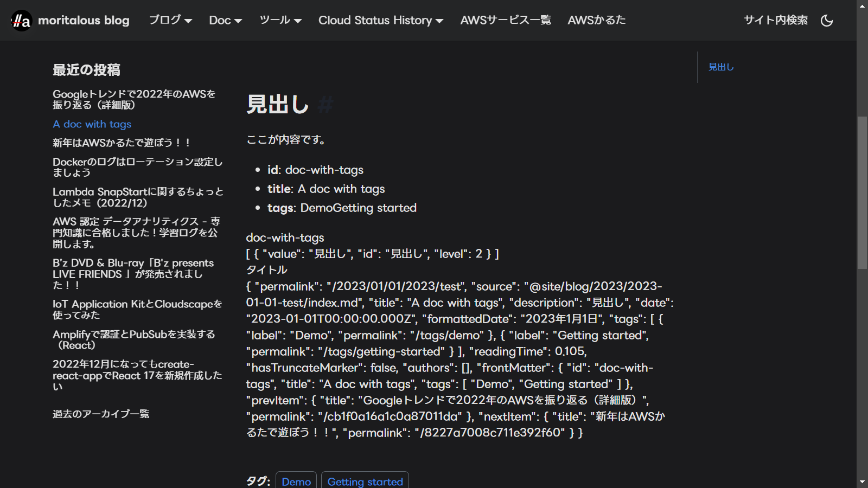Click scrollbar up arrow at top

(x=862, y=5)
